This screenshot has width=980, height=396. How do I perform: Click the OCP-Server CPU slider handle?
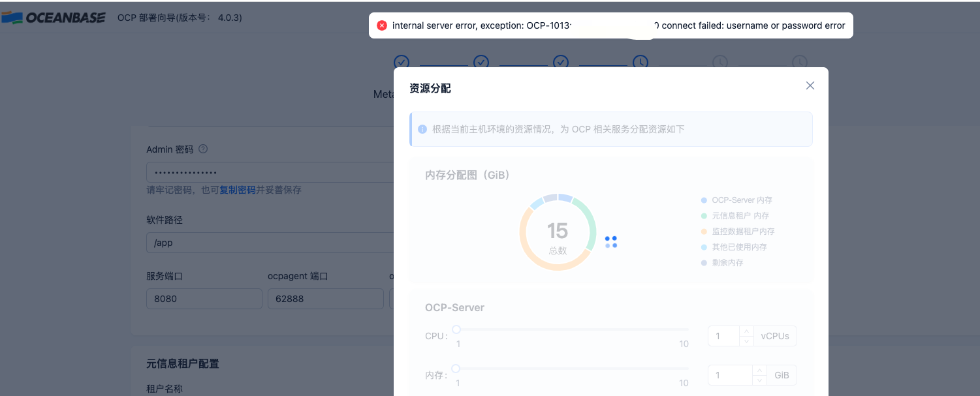pyautogui.click(x=456, y=329)
